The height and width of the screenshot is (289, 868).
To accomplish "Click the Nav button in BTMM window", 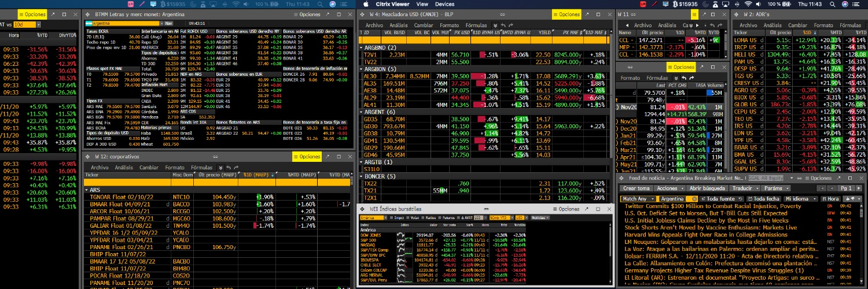I will (x=169, y=23).
